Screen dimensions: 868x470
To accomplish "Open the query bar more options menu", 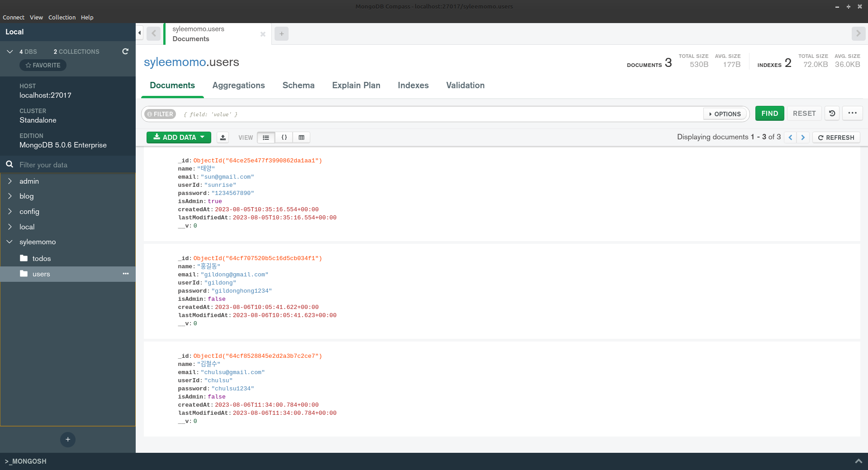I will 852,114.
